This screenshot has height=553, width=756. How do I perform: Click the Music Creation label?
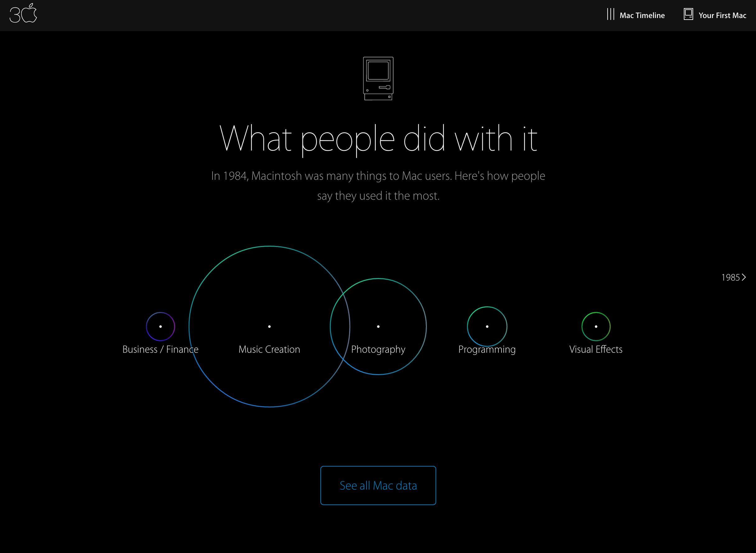pos(269,350)
